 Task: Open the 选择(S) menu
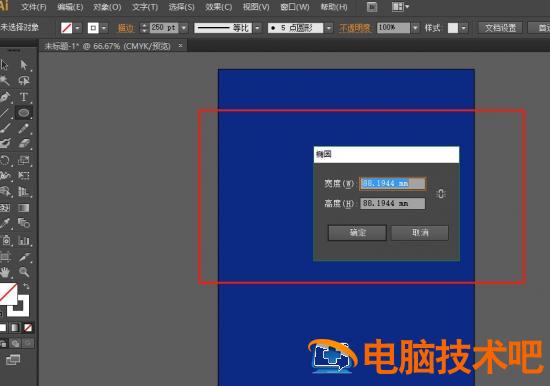coord(181,7)
